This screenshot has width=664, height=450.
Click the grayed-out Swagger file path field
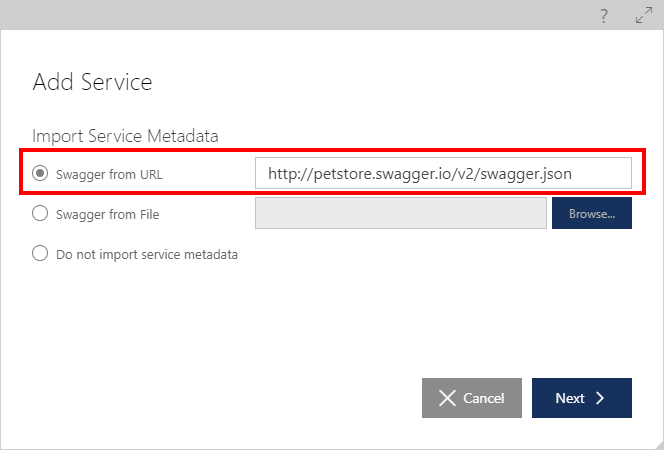[x=401, y=213]
